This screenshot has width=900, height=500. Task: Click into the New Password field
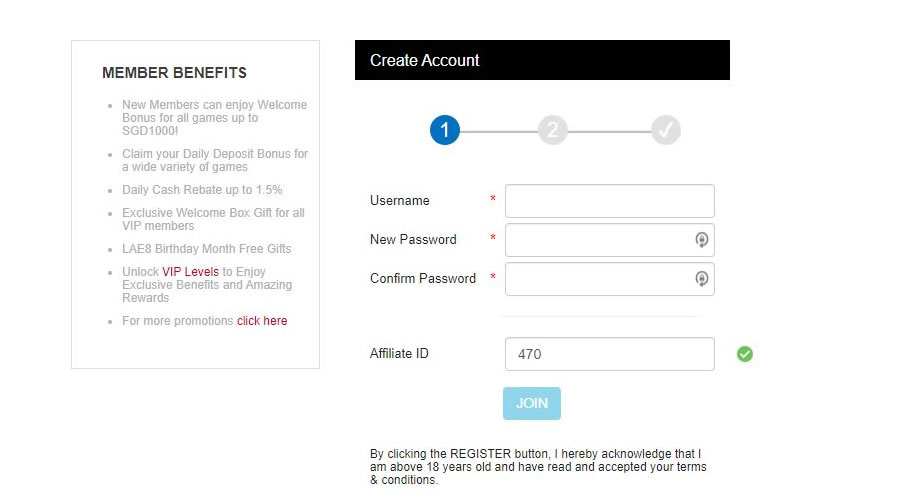[598, 240]
